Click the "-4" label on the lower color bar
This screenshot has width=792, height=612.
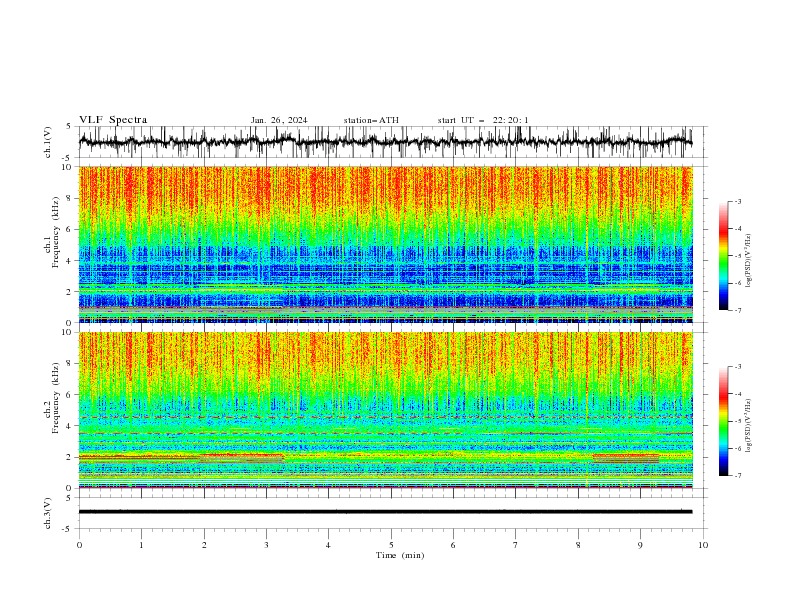pyautogui.click(x=738, y=394)
